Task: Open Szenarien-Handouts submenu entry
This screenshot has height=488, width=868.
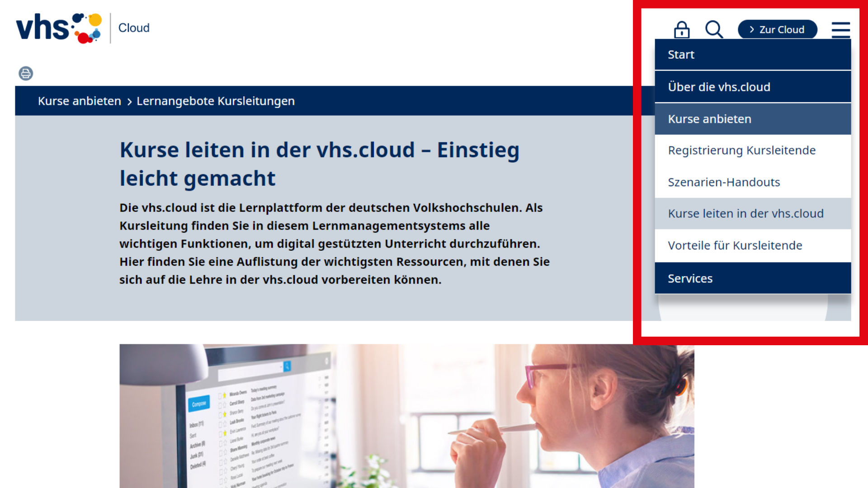Action: tap(724, 182)
